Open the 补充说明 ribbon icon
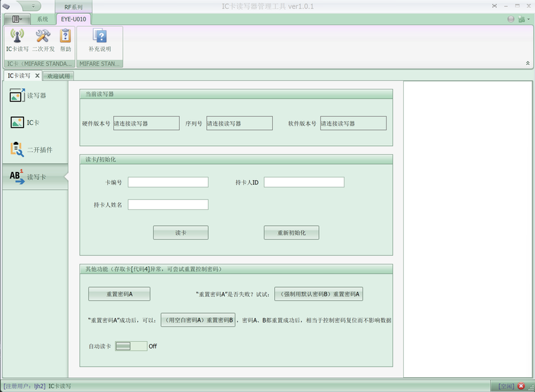The image size is (535, 392). point(100,40)
